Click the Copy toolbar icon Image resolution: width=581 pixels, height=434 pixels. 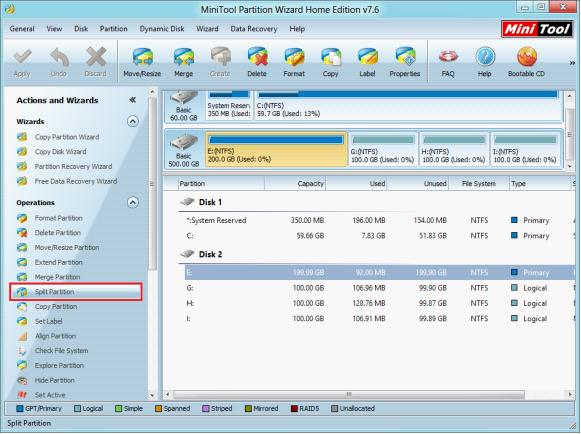331,62
